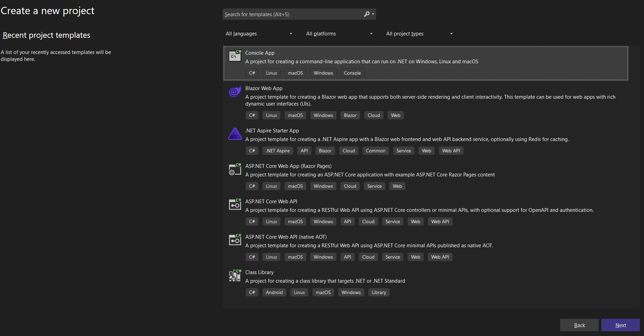The height and width of the screenshot is (336, 644).
Task: Select the Console App template title
Action: [260, 53]
